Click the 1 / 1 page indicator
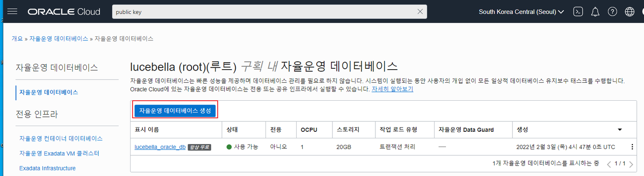Image resolution: width=644 pixels, height=176 pixels. (x=620, y=164)
